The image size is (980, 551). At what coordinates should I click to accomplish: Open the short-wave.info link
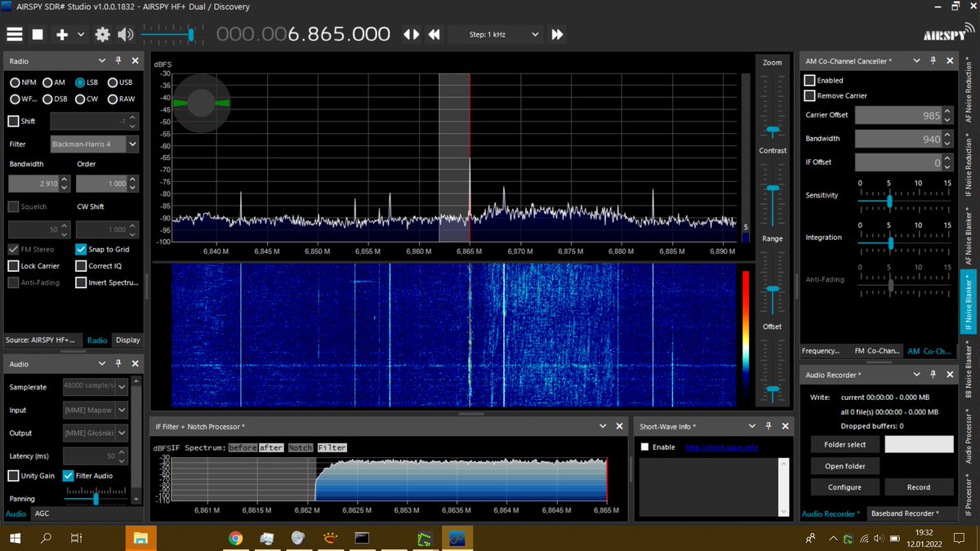(721, 447)
